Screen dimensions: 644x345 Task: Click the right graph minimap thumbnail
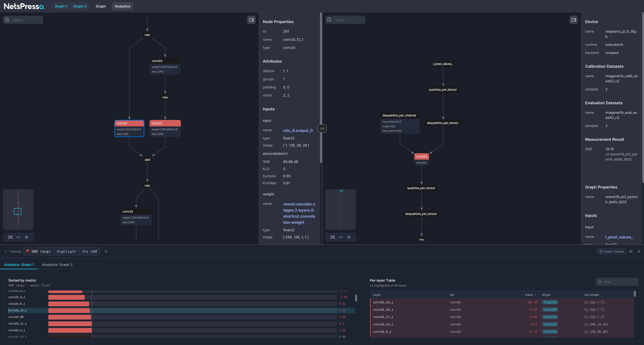pos(341,210)
